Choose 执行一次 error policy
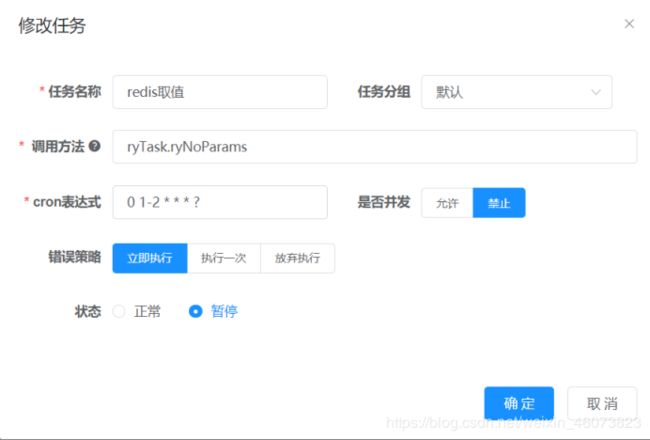Viewport: 650px width, 440px height. click(x=224, y=258)
